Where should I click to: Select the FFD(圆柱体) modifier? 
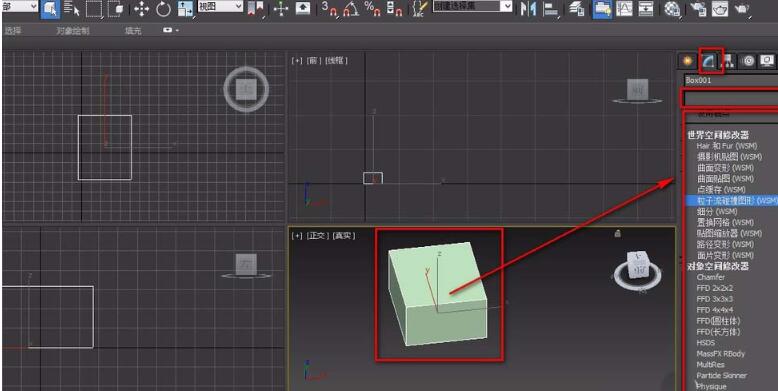coord(718,321)
